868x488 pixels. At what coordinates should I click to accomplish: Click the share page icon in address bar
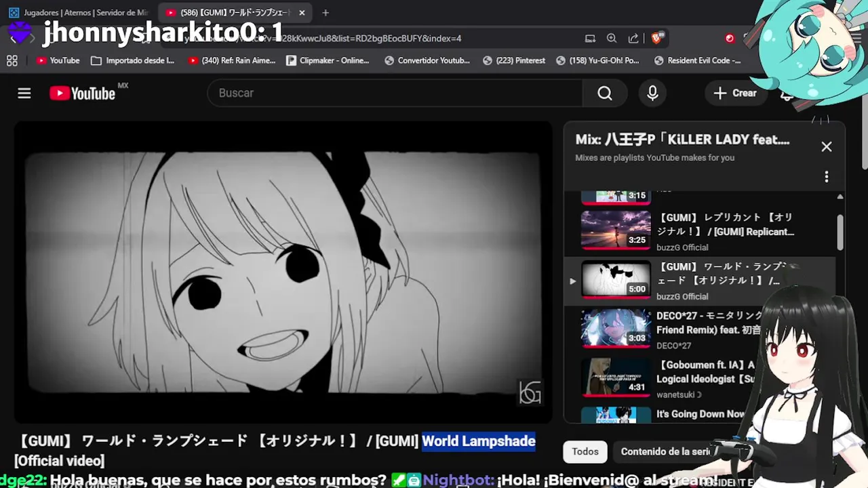coord(633,39)
